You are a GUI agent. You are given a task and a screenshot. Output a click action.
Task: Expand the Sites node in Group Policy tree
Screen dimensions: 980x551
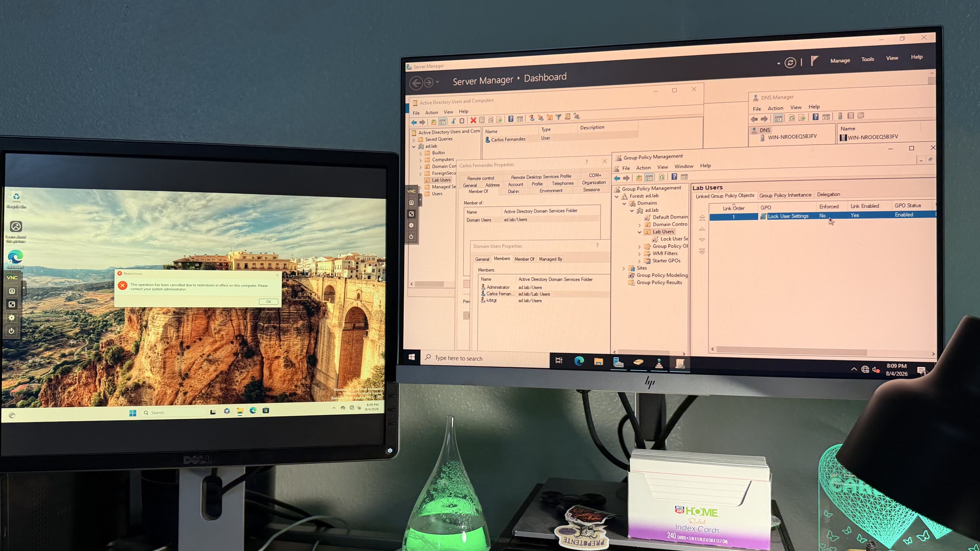coord(624,269)
